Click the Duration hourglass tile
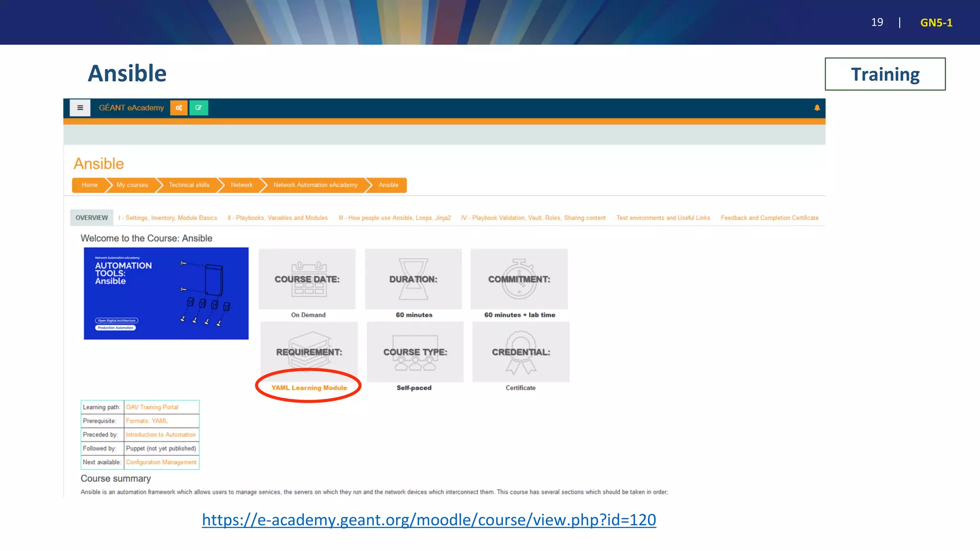980x551 pixels. pos(413,279)
